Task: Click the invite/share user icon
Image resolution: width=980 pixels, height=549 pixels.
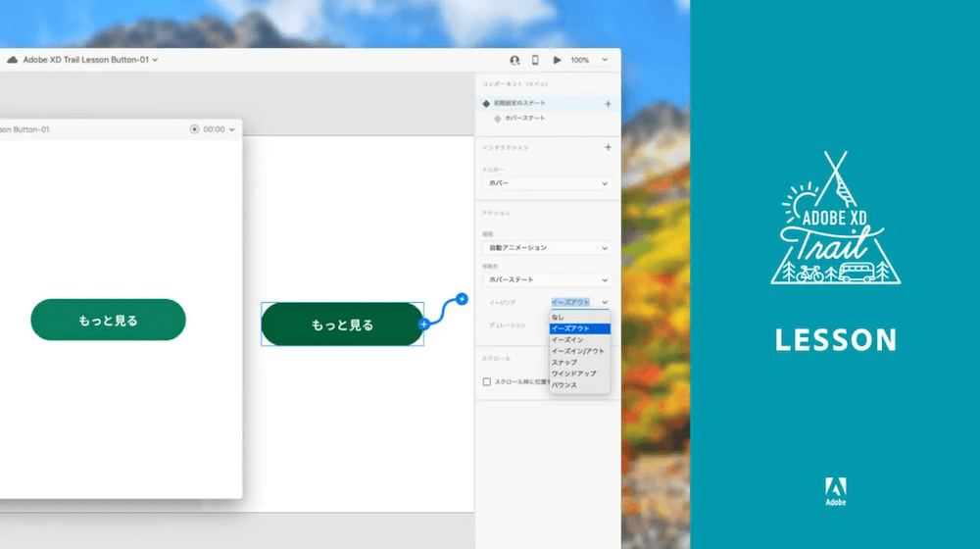Action: (x=514, y=60)
